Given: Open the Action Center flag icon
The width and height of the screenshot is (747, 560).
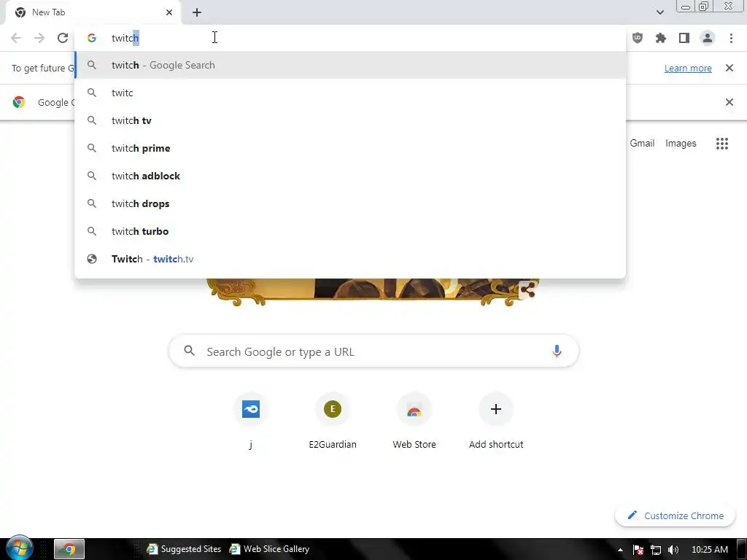Looking at the screenshot, I should [638, 550].
